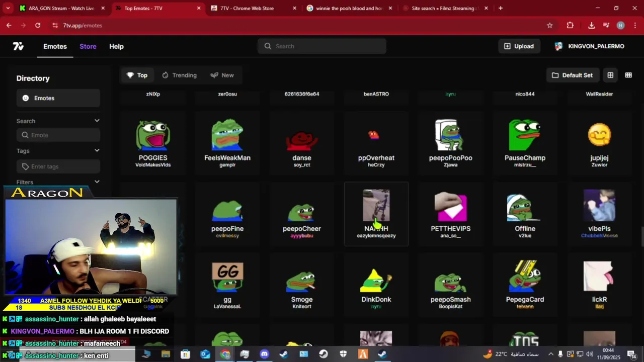
Task: Collapse the Tags section in Directory
Action: tap(97, 150)
